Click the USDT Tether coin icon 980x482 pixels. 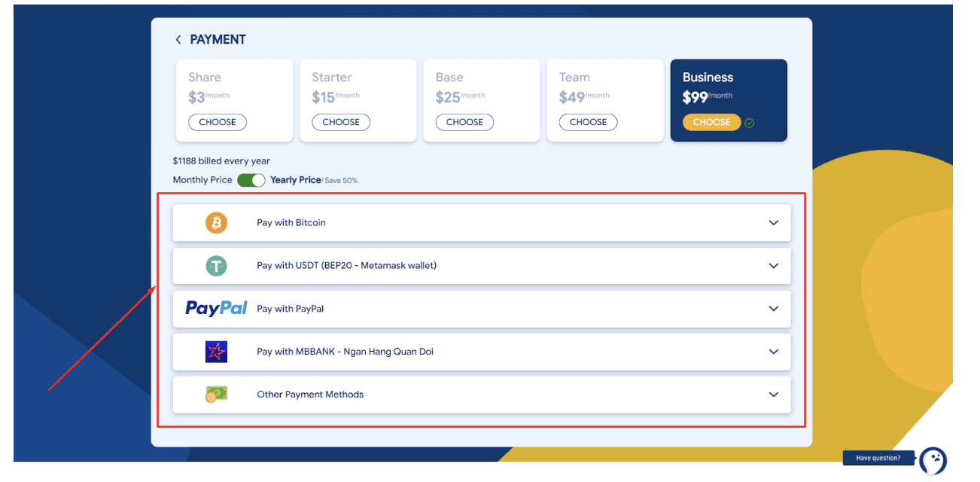[x=216, y=266]
